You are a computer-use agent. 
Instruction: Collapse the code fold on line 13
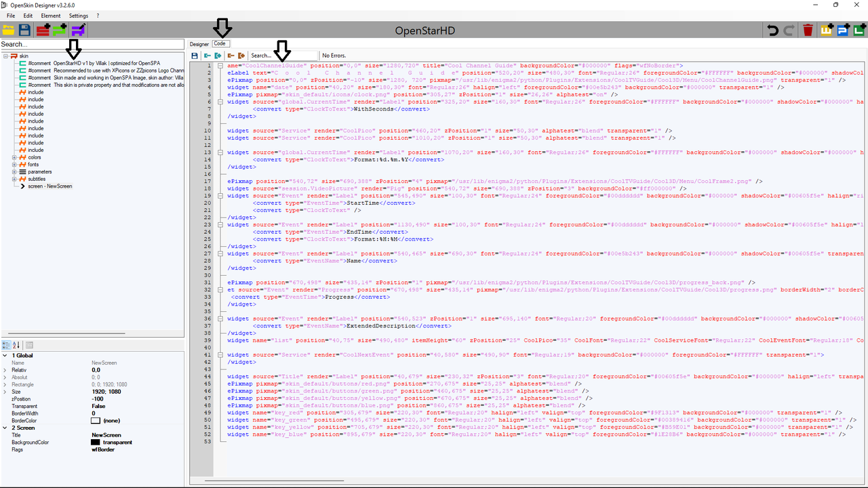pyautogui.click(x=220, y=152)
